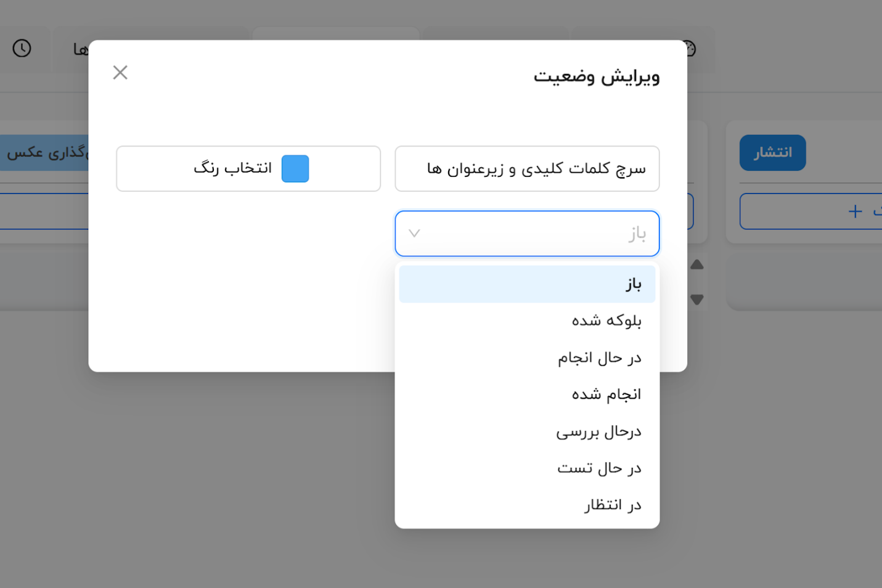The height and width of the screenshot is (588, 882).
Task: Click the gauge icon behind dialog corner
Action: [690, 48]
